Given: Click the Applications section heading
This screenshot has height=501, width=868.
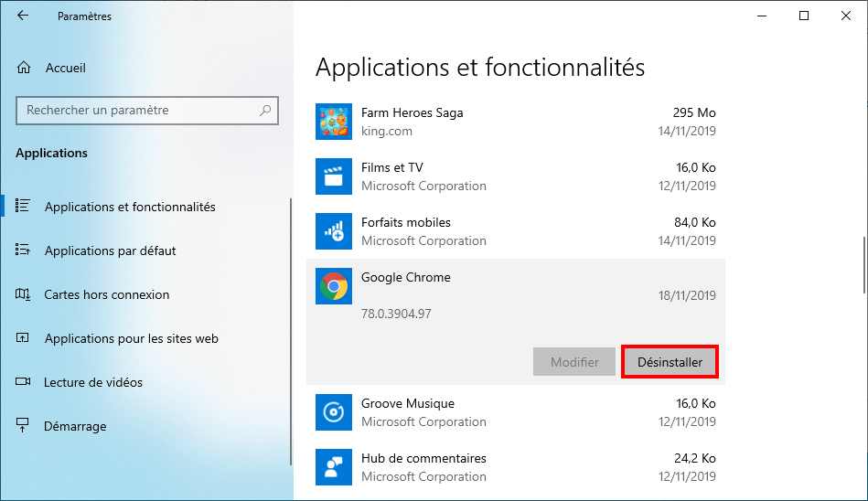Looking at the screenshot, I should click(x=51, y=154).
